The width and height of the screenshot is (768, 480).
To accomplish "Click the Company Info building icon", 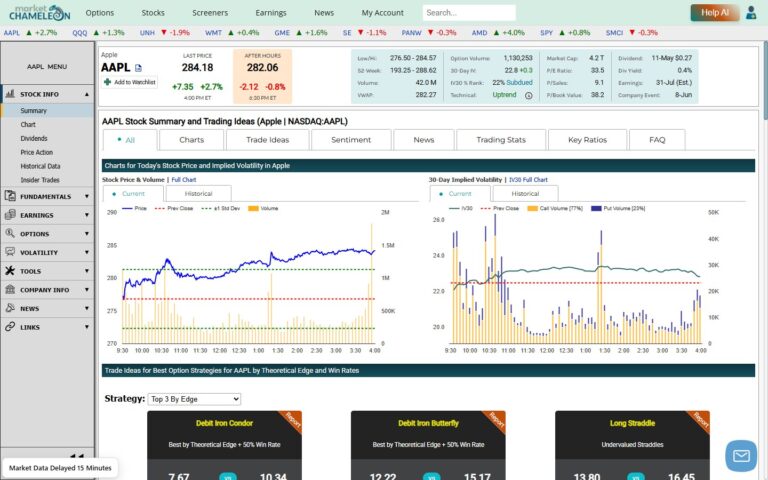I will point(10,289).
